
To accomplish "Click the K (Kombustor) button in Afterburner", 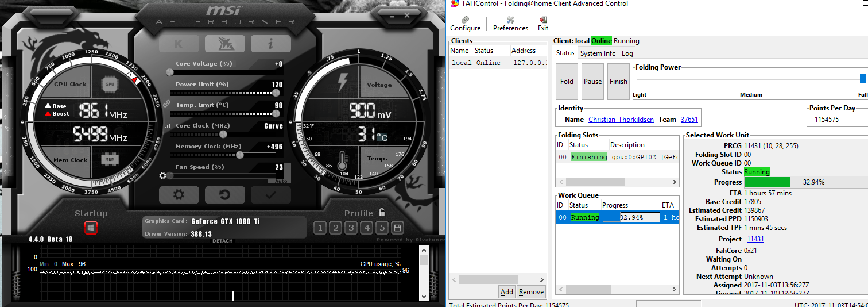I will coord(179,44).
